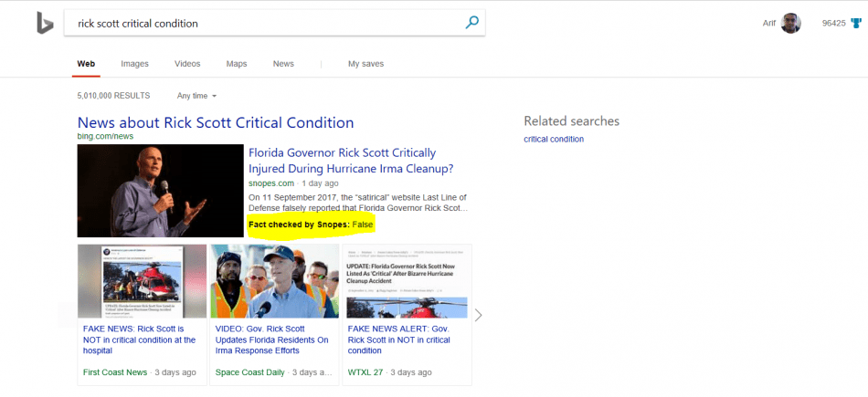
Task: Open News about Rick Scott Critical Condition
Action: 216,122
